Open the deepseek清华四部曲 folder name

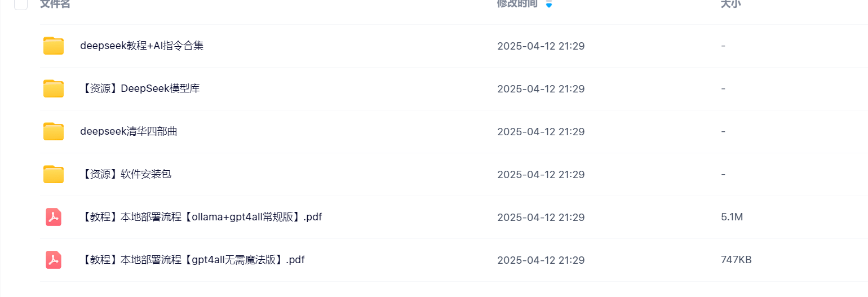[129, 131]
